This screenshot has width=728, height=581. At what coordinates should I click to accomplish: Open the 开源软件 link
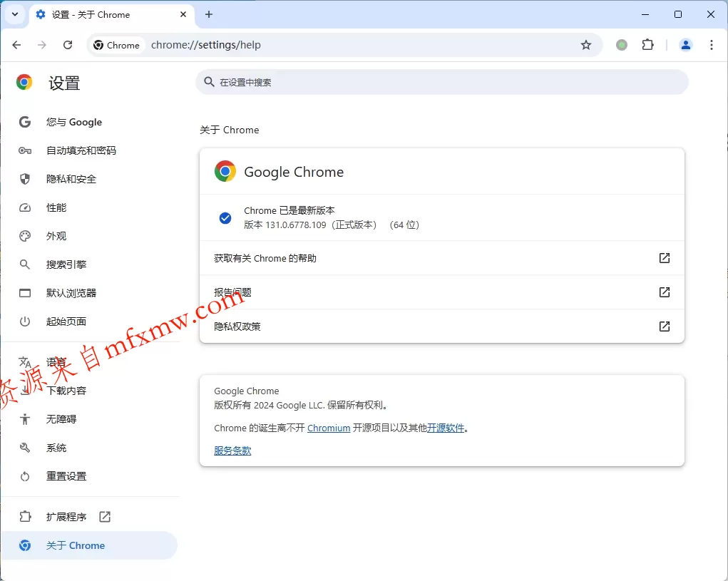tap(446, 428)
